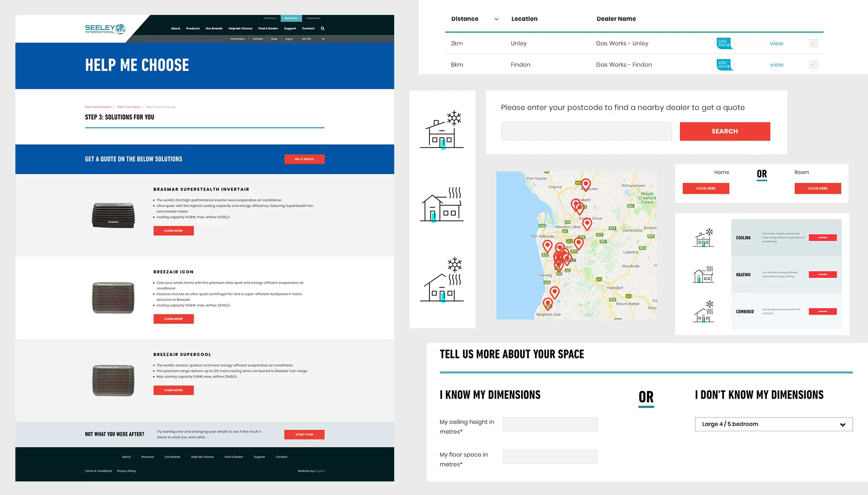Click the CLICK HERE button under Room
Viewport: 868px width, 495px height.
(x=818, y=188)
